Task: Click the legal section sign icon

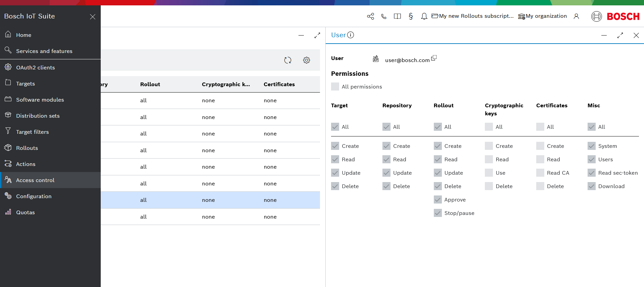Action: [x=411, y=16]
